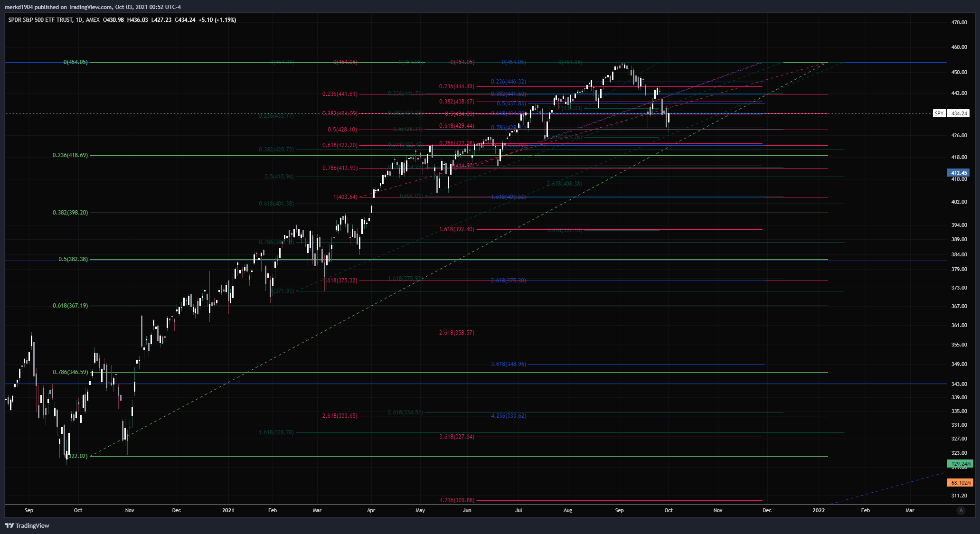Click the Aug month marker on time axis
The height and width of the screenshot is (534, 980).
pos(568,511)
